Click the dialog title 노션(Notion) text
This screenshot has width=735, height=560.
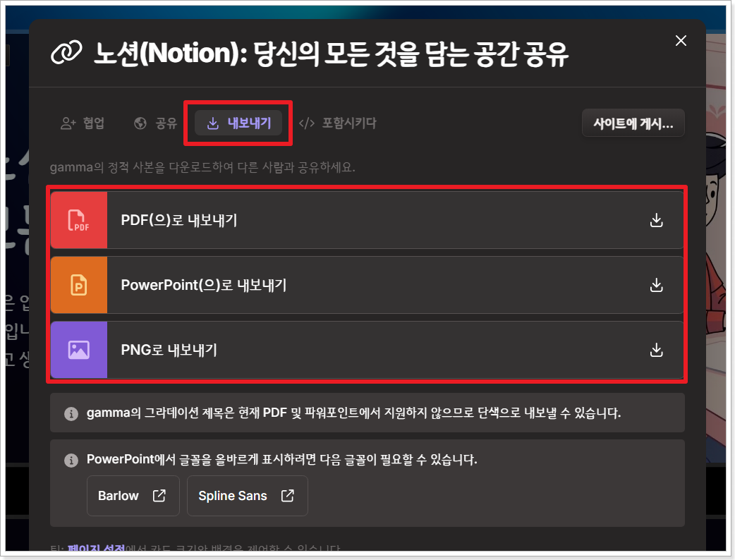pyautogui.click(x=331, y=54)
